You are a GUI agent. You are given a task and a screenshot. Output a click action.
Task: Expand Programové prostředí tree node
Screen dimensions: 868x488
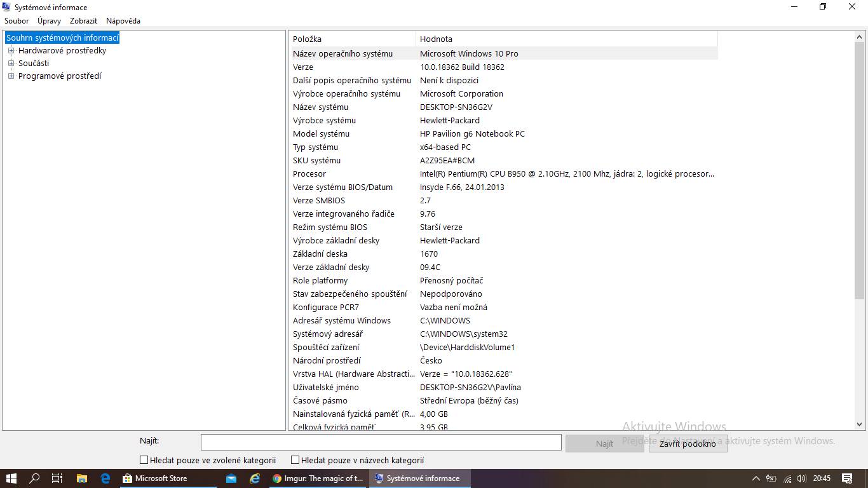pos(11,76)
